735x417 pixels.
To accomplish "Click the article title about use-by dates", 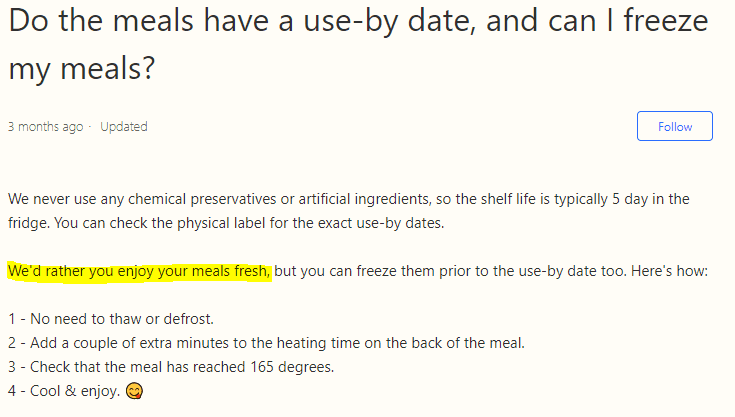I will (358, 45).
